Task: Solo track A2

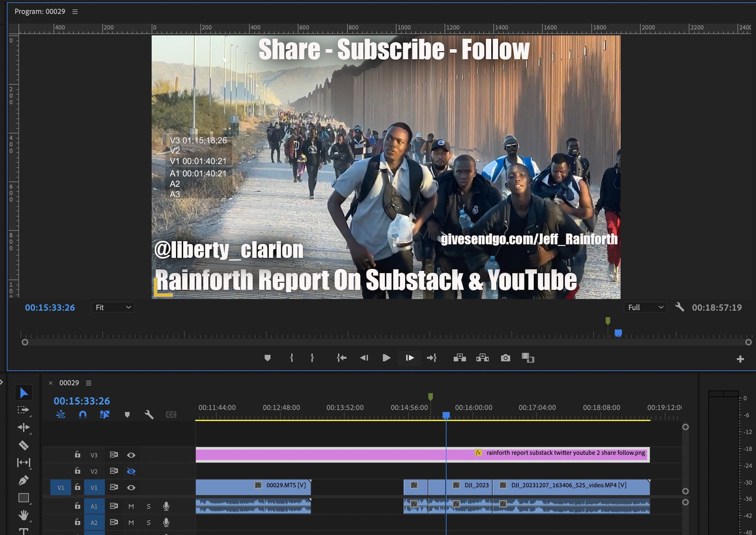Action: (x=149, y=522)
